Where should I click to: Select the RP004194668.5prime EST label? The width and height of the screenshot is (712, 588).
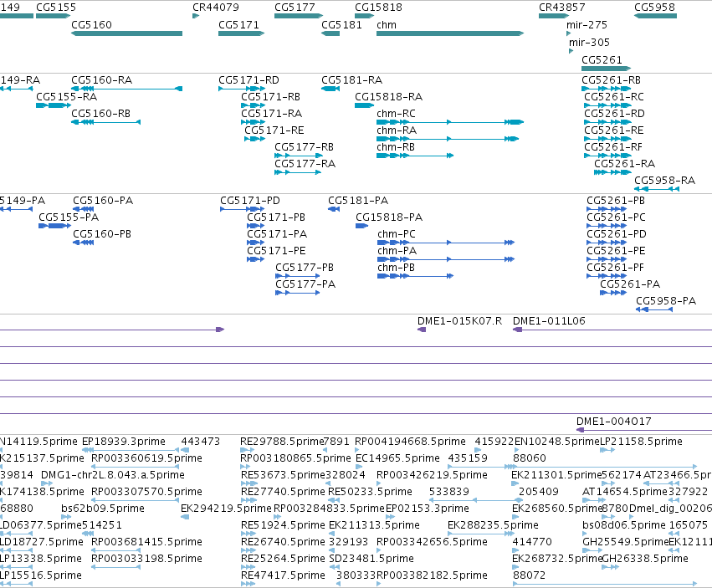tap(410, 442)
